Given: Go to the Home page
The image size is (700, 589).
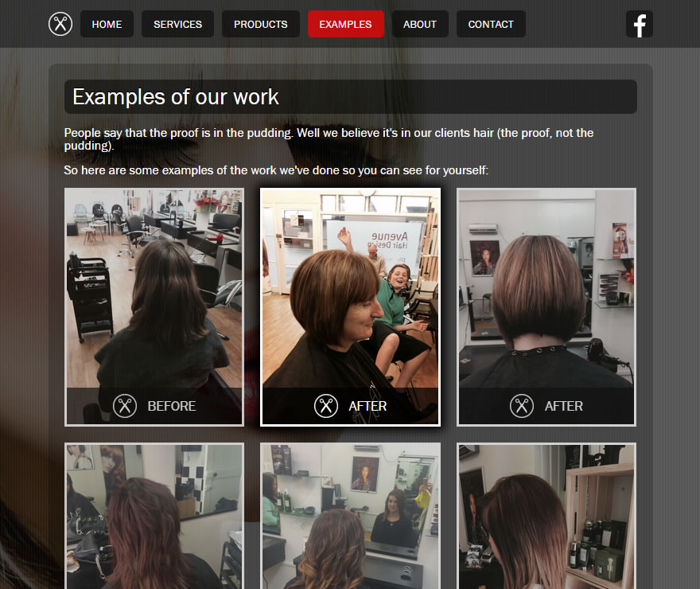Looking at the screenshot, I should click(x=107, y=25).
